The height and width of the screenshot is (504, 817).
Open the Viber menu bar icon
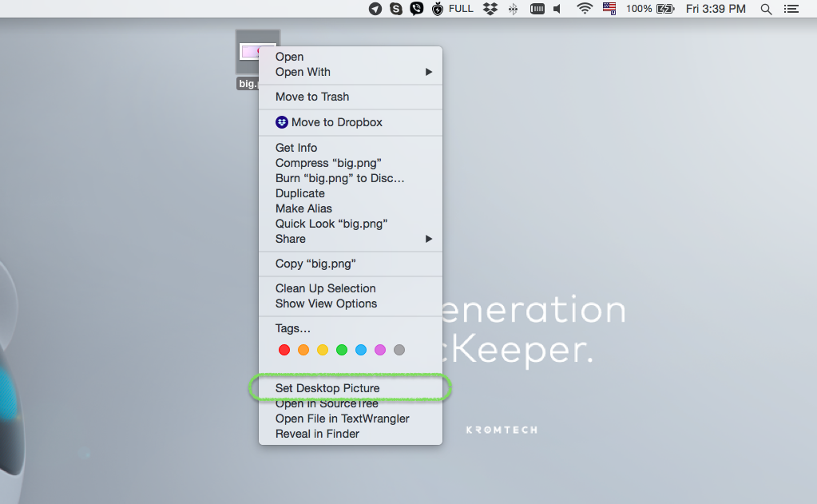point(416,9)
